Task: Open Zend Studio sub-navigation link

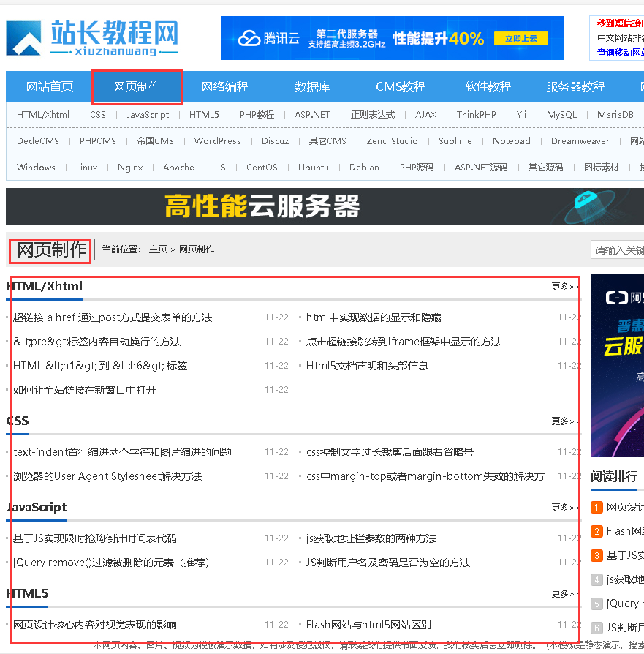Action: tap(393, 141)
